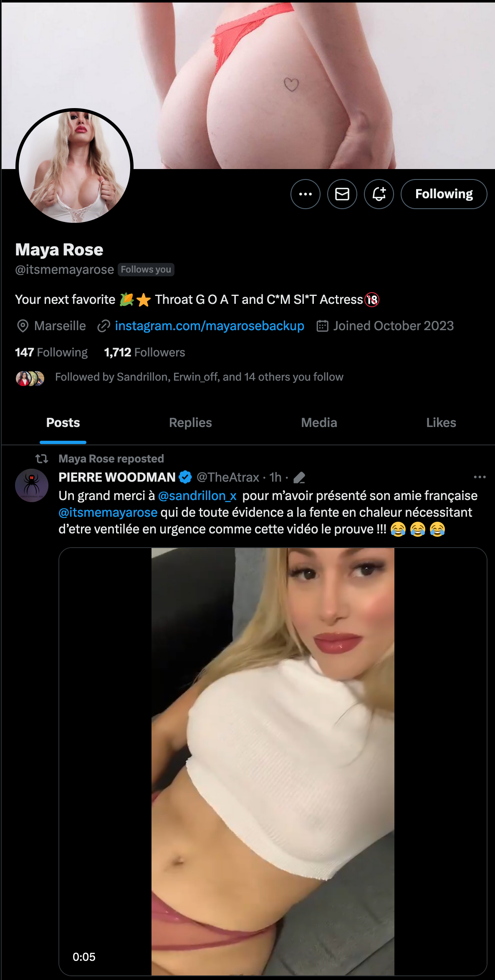The height and width of the screenshot is (980, 495).
Task: Click Pierre Woodman's spider avatar
Action: (32, 485)
